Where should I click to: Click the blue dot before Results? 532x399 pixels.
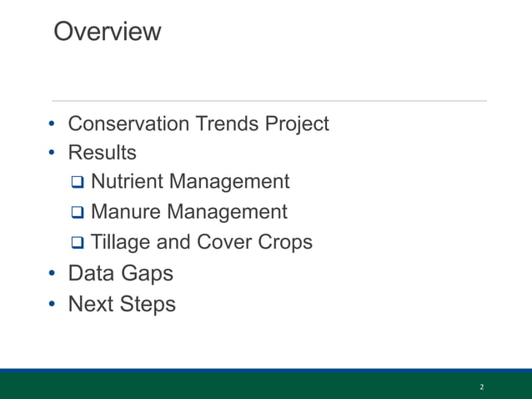pos(52,153)
